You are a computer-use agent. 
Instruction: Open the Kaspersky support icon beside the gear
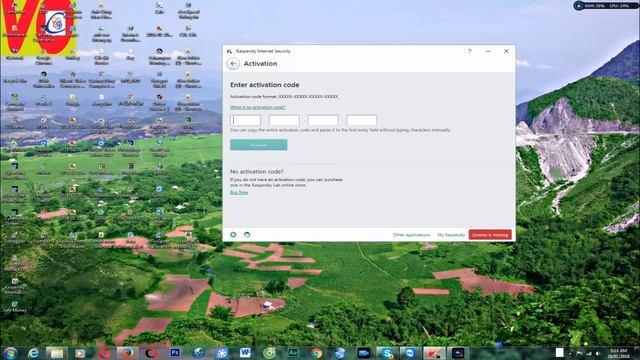(247, 235)
